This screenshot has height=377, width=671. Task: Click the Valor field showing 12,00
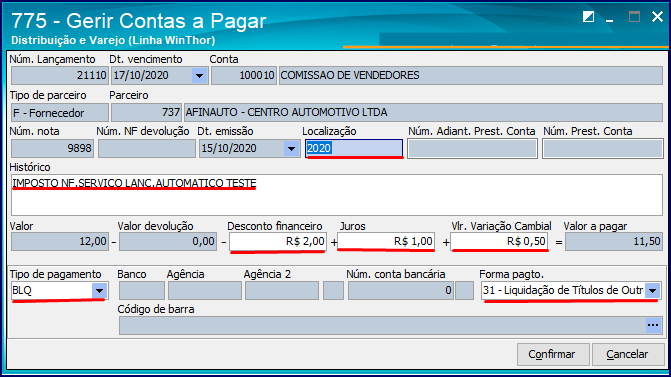coord(59,241)
